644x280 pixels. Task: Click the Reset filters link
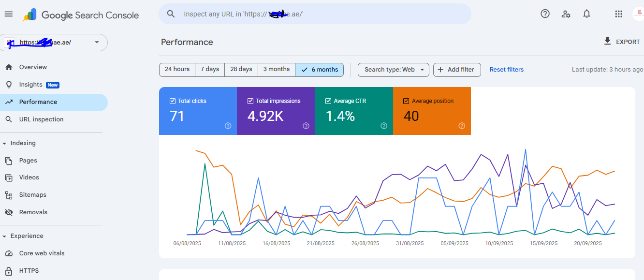[506, 70]
